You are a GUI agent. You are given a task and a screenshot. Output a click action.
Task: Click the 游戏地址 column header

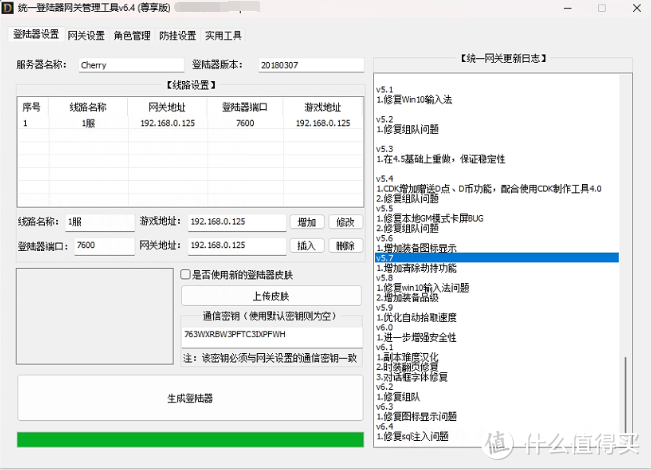(x=323, y=107)
